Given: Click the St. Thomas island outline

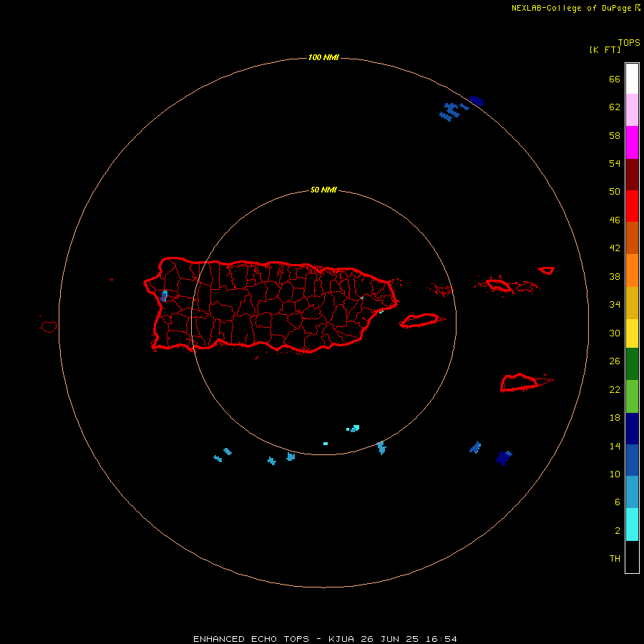Looking at the screenshot, I should click(x=499, y=285).
